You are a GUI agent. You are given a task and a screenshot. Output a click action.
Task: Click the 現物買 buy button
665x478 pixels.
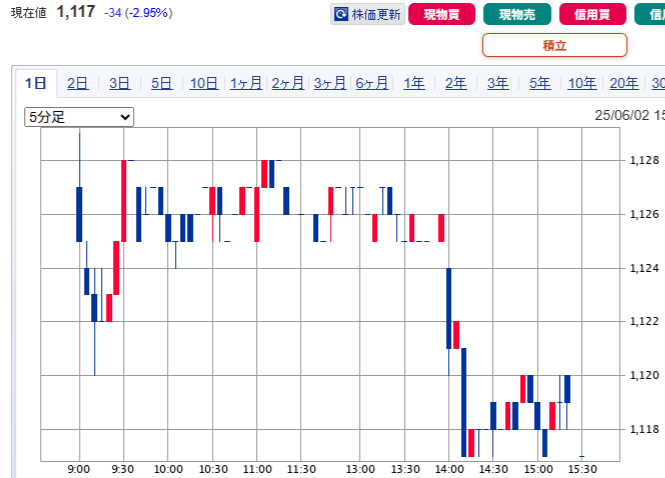[x=441, y=14]
